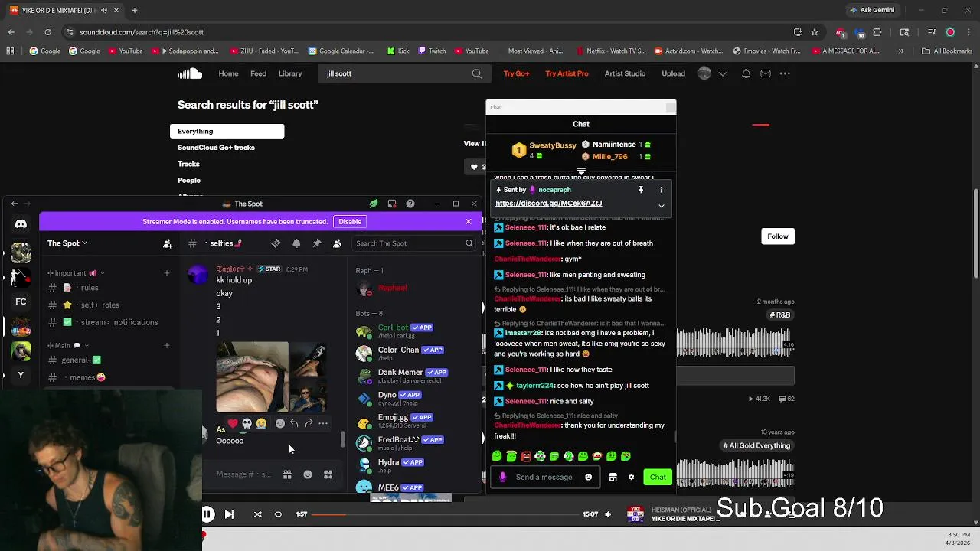
Task: Open SoundCloud Home tab
Action: point(228,73)
